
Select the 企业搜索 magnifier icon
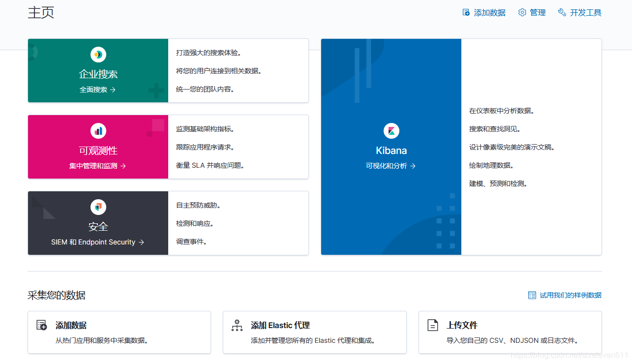[x=98, y=54]
